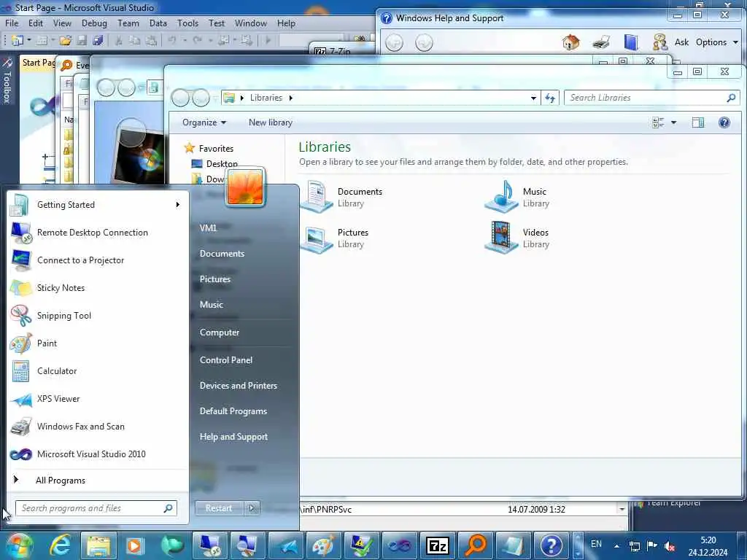Expand arrow after Libraries in breadcrumb
The image size is (747, 560).
point(290,98)
